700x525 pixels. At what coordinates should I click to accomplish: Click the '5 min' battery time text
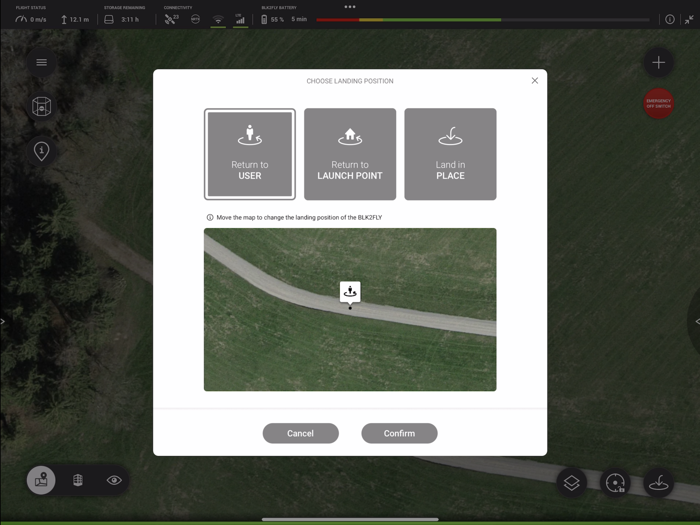pos(299,19)
